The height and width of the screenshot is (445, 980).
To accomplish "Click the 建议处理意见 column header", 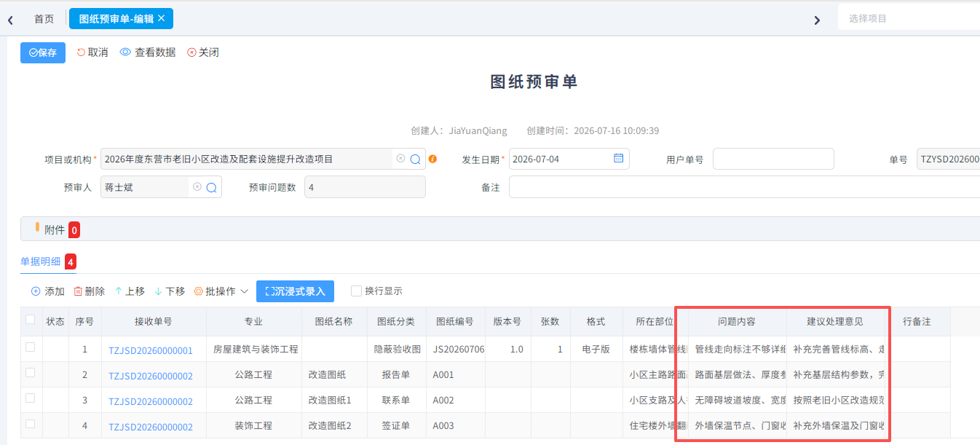I will [835, 321].
